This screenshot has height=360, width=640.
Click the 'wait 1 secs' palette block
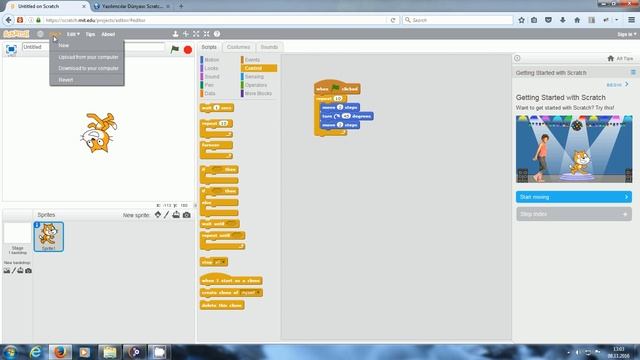click(x=217, y=108)
